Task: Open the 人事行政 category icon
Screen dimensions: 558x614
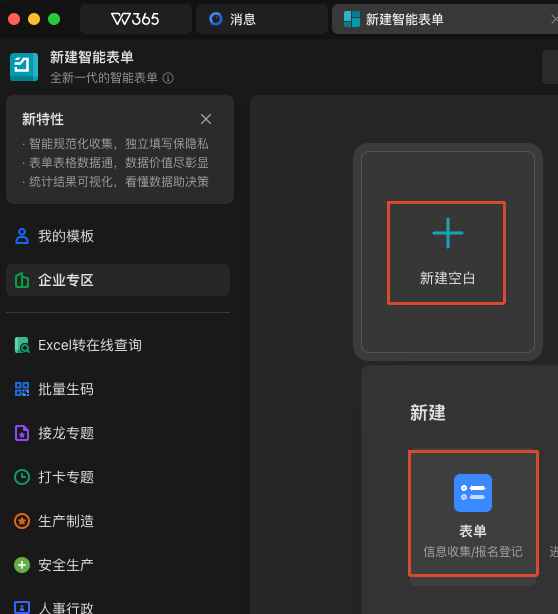Action: [22, 607]
